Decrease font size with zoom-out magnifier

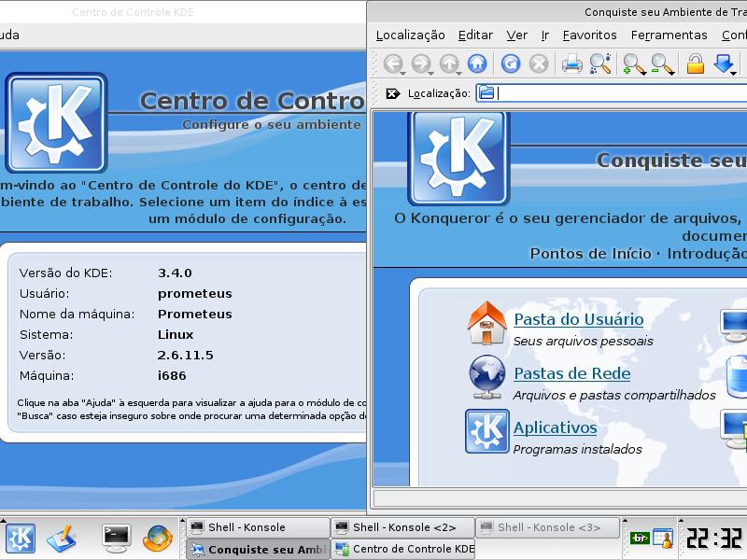pyautogui.click(x=662, y=63)
